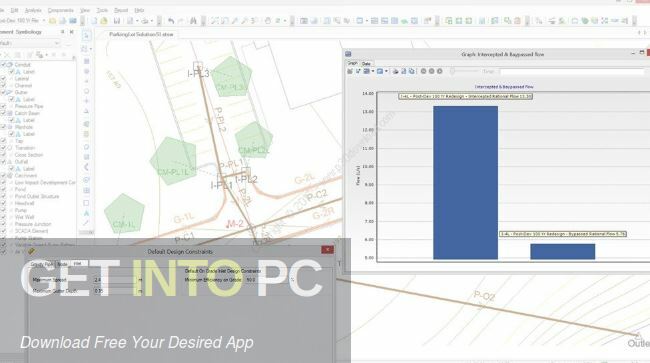Click the ellipsis button beside Default dropdown

(68, 43)
